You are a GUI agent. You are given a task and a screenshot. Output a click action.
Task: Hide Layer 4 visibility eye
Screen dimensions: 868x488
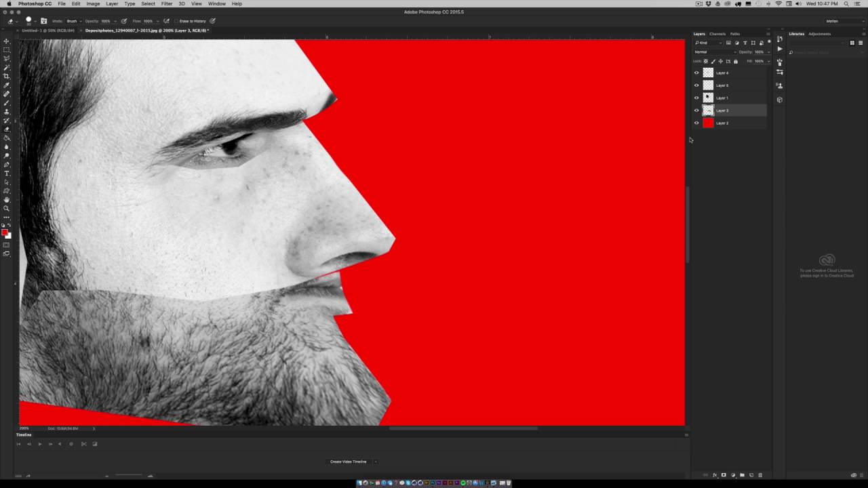point(696,73)
